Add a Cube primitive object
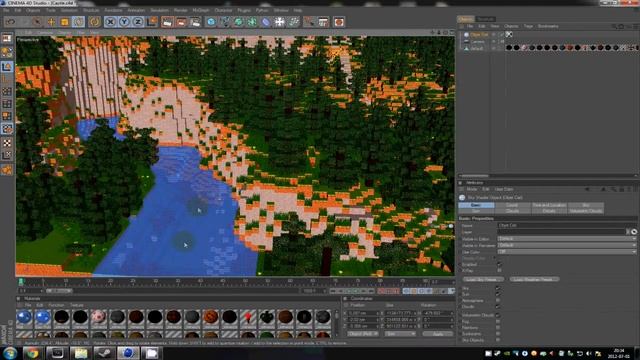Image resolution: width=640 pixels, height=360 pixels. tap(211, 22)
